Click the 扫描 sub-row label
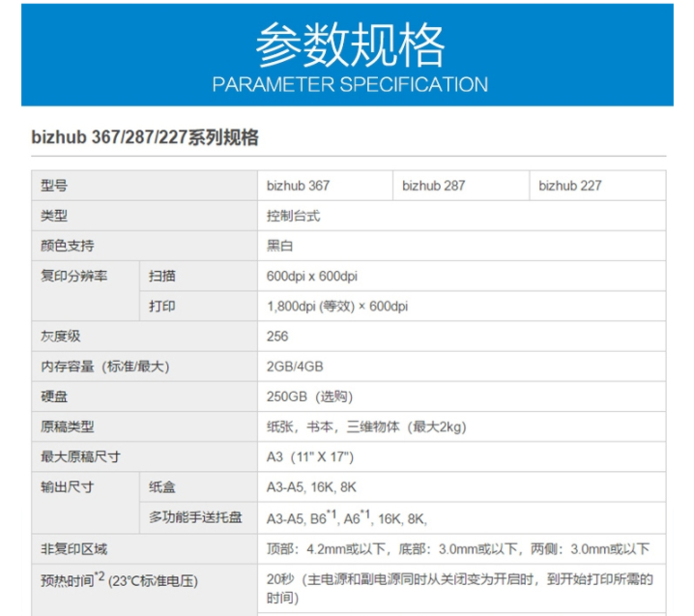This screenshot has width=694, height=616. [x=162, y=277]
